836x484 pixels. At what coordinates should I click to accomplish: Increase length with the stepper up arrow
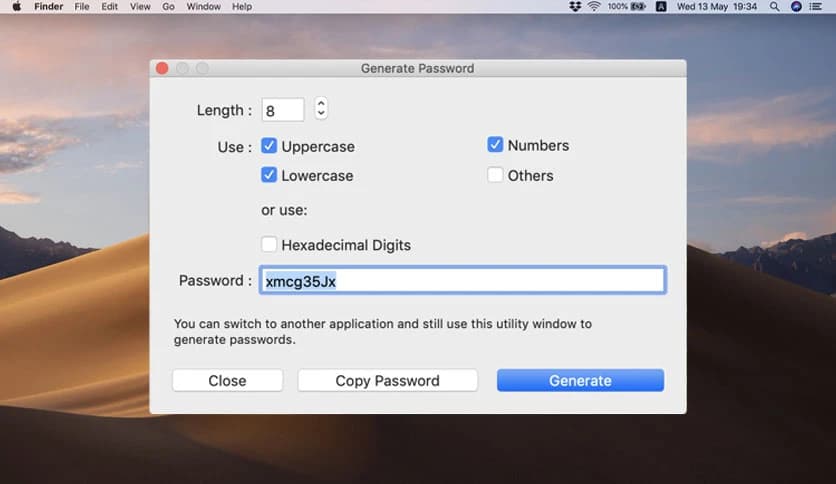(x=320, y=103)
